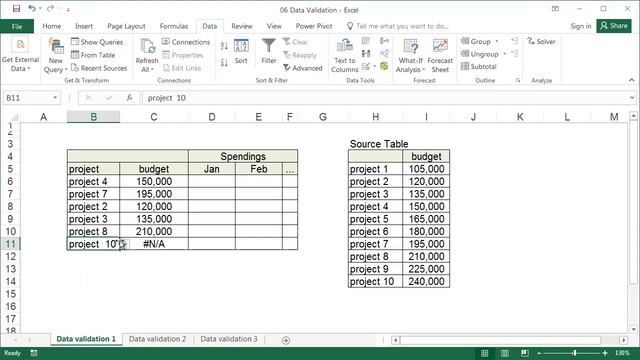Open the Outline dialog launcher
The height and width of the screenshot is (360, 640).
click(x=518, y=80)
